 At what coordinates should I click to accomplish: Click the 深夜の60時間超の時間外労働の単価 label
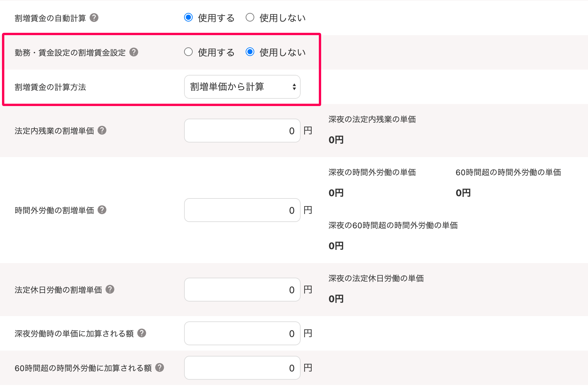click(393, 225)
